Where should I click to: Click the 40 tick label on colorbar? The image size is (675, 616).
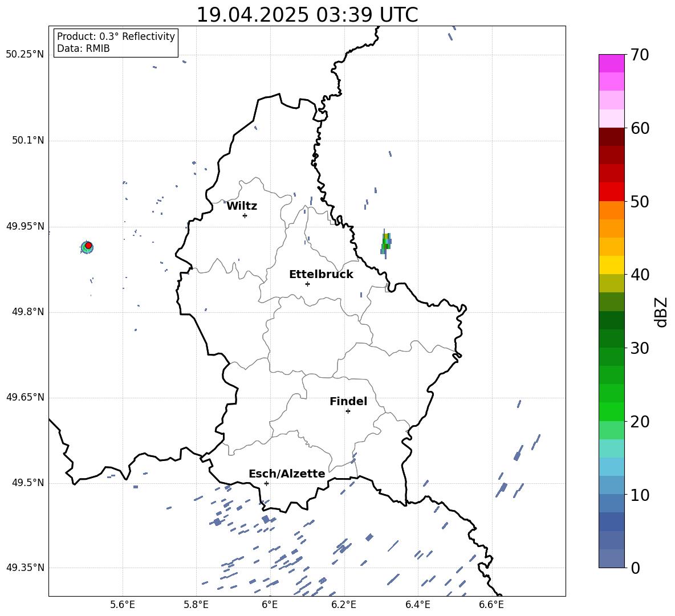pyautogui.click(x=640, y=275)
